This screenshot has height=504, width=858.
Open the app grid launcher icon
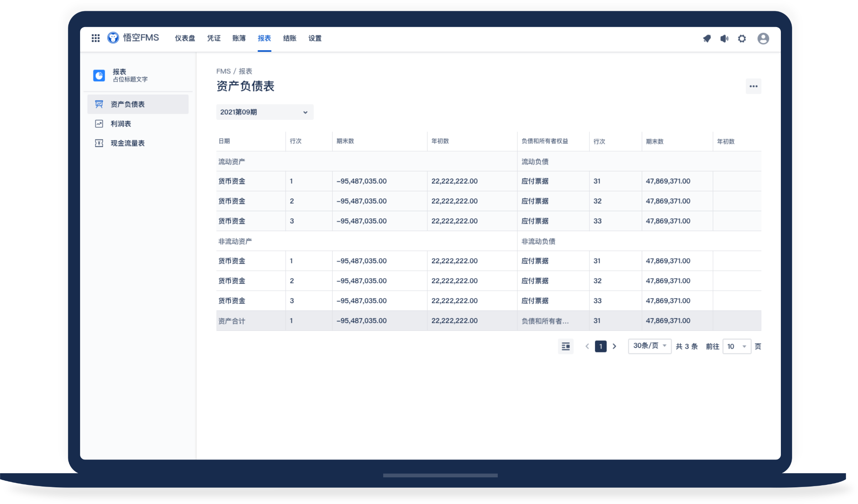[x=95, y=38]
